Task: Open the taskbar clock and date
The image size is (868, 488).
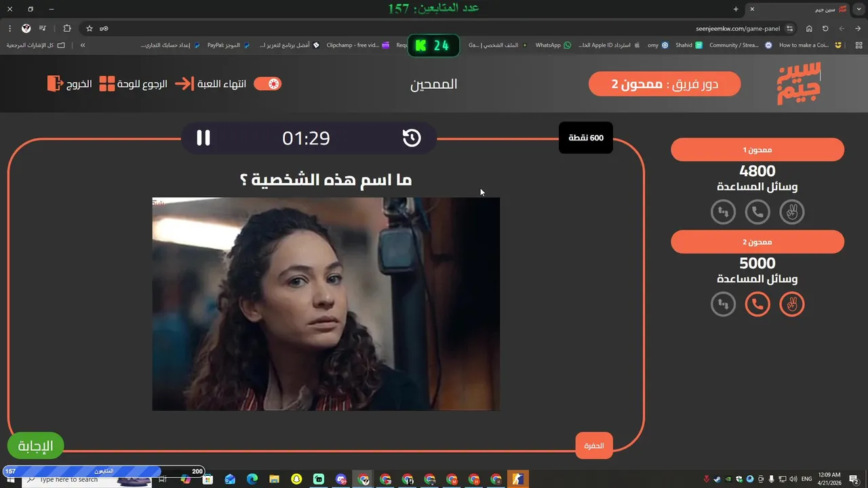Action: 829,479
